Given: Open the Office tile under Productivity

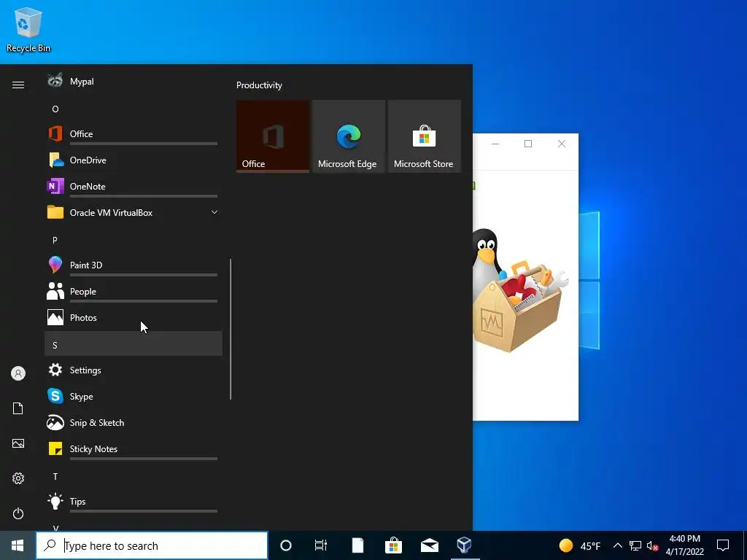Looking at the screenshot, I should tap(273, 136).
